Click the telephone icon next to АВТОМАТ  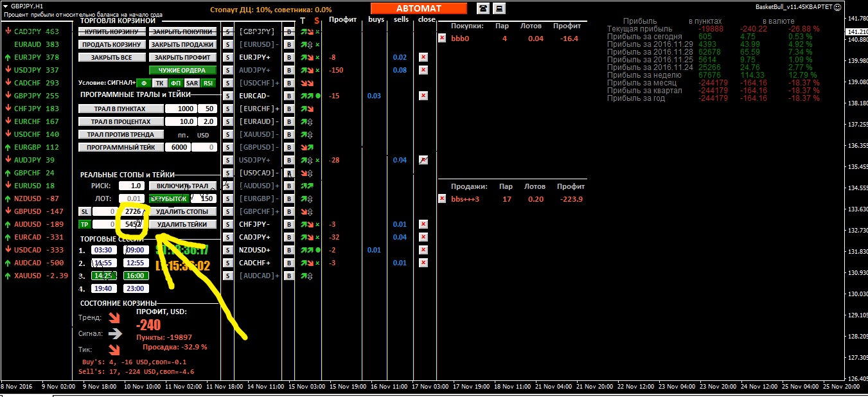483,8
